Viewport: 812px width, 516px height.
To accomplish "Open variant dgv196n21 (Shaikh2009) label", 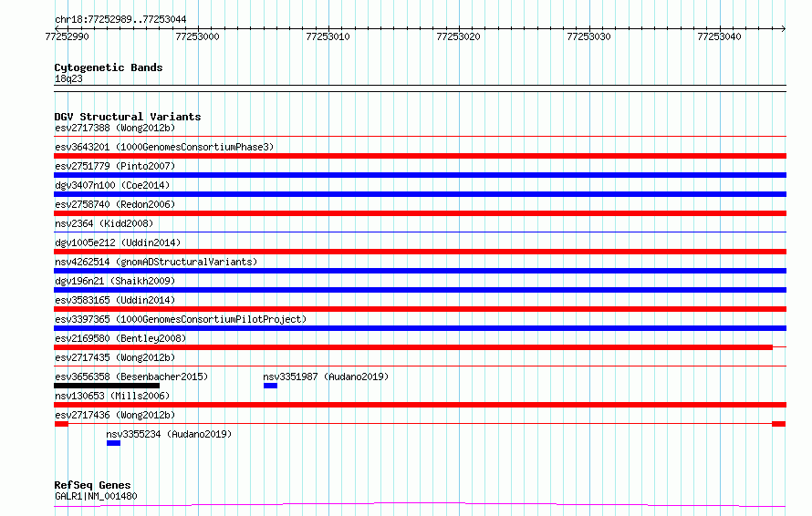I will (115, 281).
